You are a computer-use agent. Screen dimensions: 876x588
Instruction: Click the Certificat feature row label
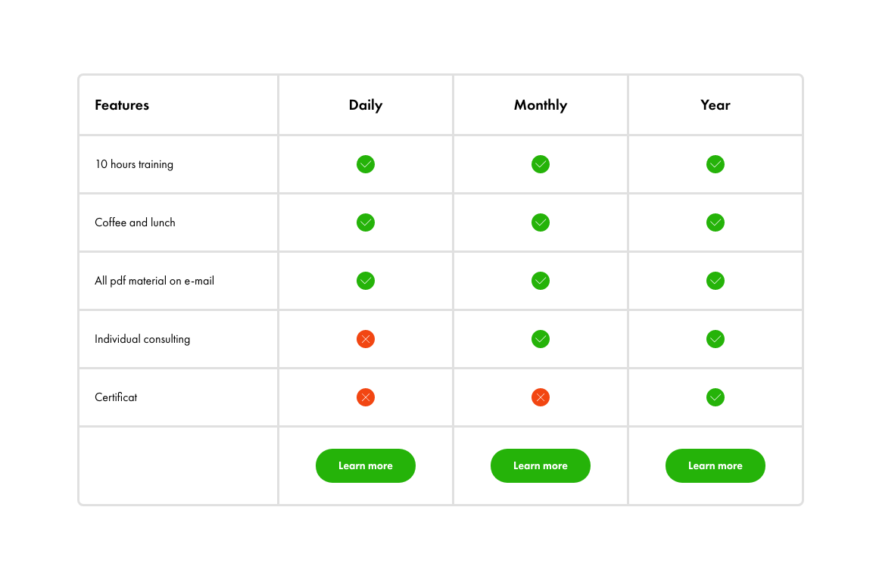(116, 397)
